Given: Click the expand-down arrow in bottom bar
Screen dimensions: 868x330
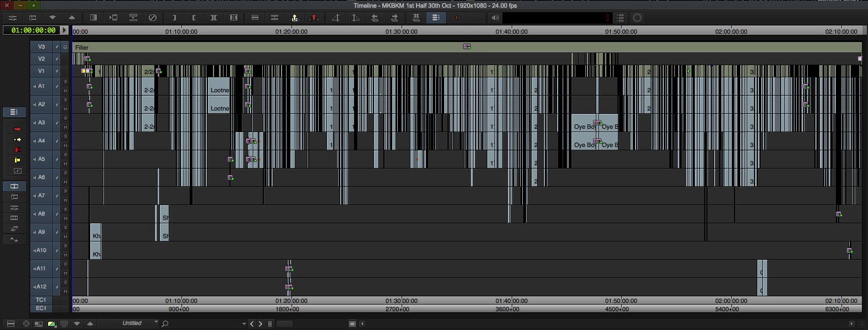Looking at the screenshot, I should pyautogui.click(x=77, y=324).
